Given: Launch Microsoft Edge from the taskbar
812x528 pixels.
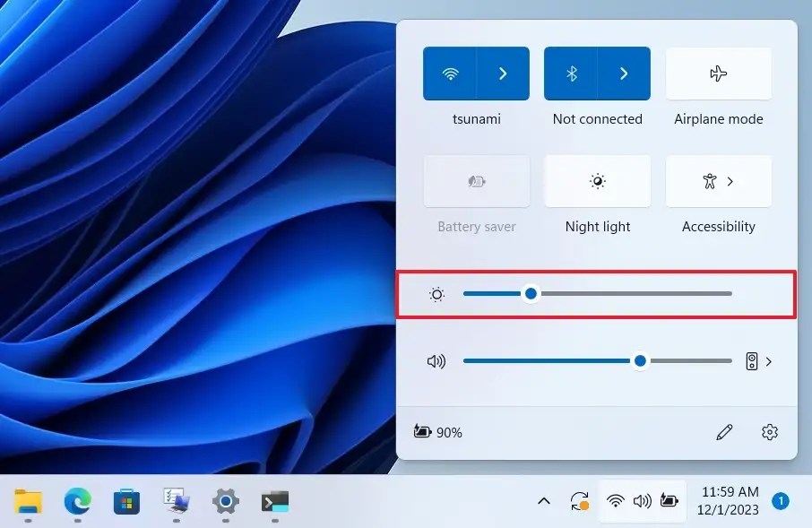Looking at the screenshot, I should (77, 503).
